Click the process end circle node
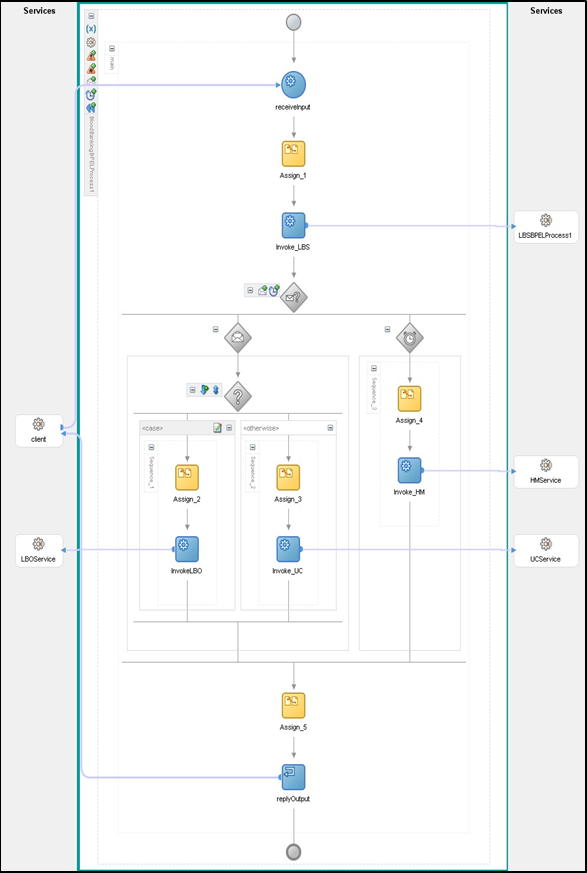587x873 pixels. tap(294, 852)
